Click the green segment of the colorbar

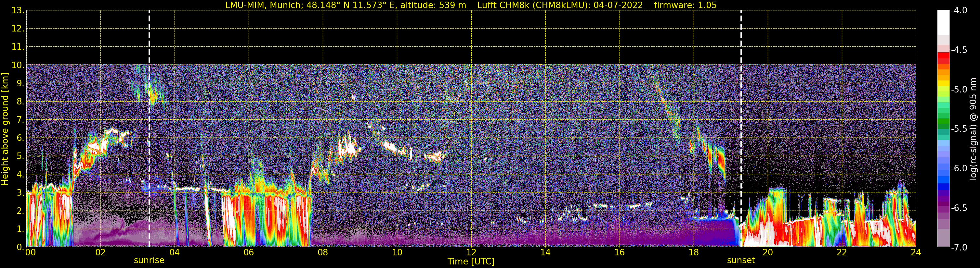[x=944, y=121]
